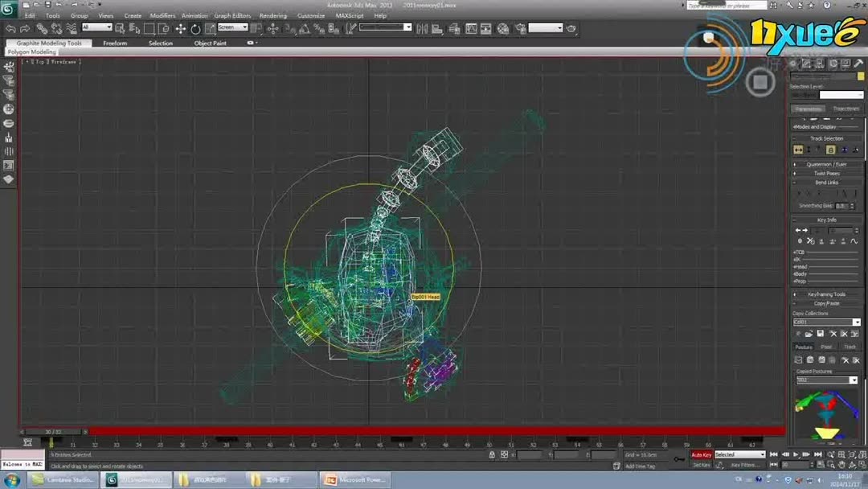This screenshot has width=868, height=489.
Task: Expand the Quaternion / Euler rollout
Action: pos(826,164)
